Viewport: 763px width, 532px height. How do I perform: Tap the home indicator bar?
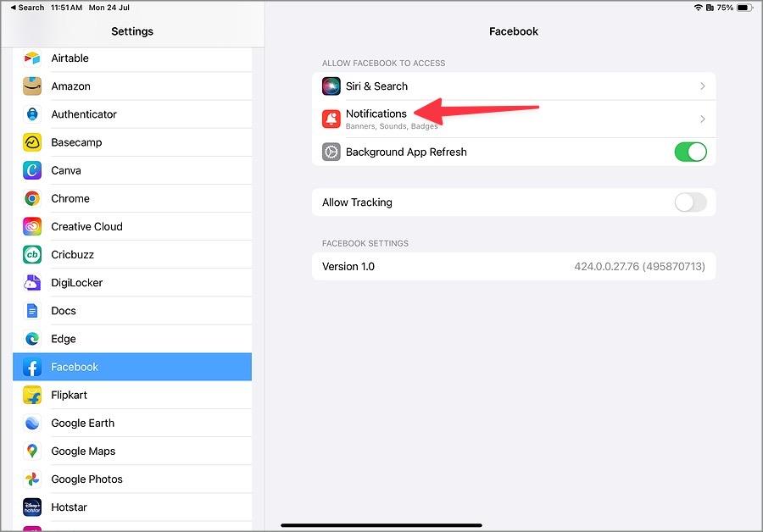381,525
